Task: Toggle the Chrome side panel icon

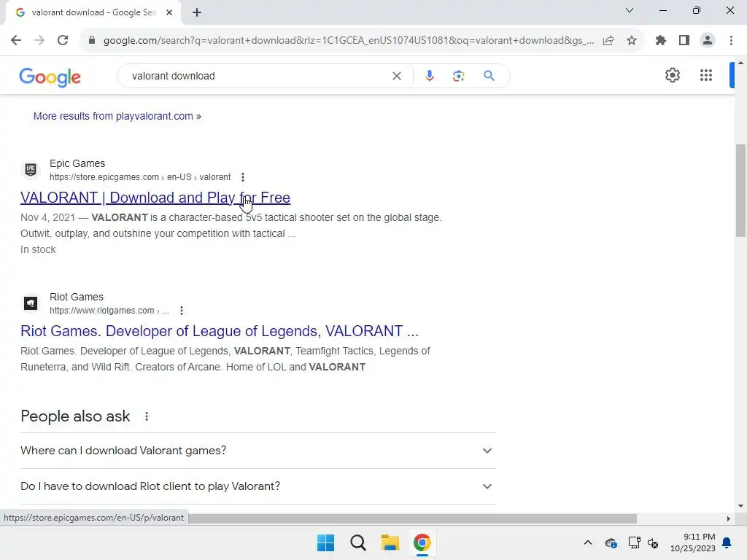Action: [x=684, y=41]
